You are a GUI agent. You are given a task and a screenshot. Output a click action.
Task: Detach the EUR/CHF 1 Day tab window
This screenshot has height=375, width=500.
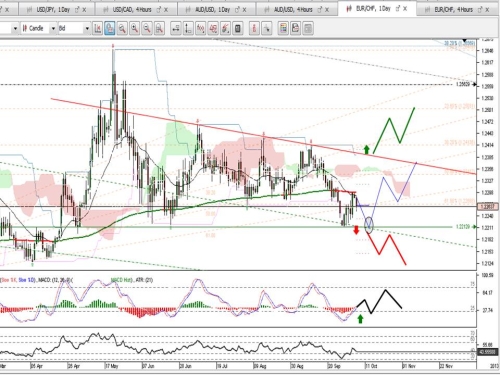tap(398, 9)
